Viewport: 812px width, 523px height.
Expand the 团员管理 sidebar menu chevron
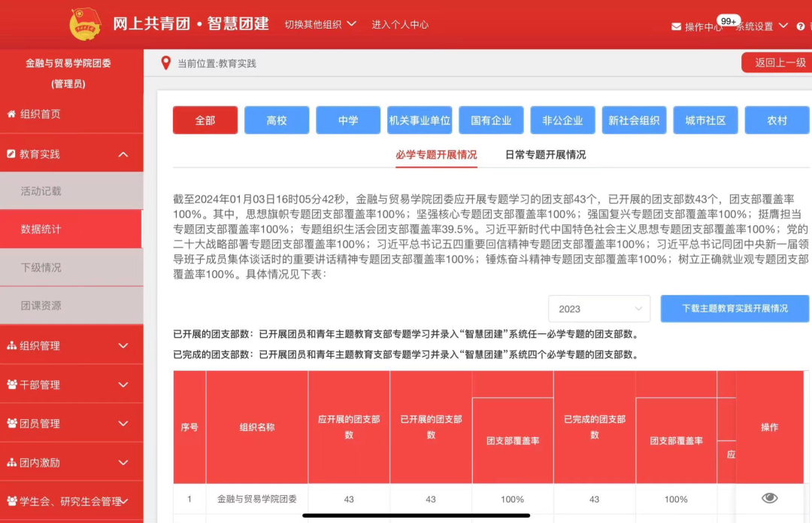(123, 424)
